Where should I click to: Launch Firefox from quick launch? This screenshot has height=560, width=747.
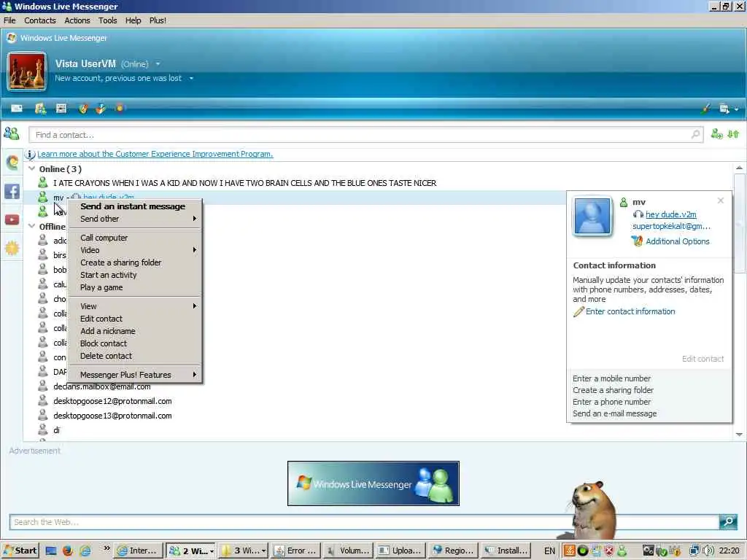(x=68, y=551)
